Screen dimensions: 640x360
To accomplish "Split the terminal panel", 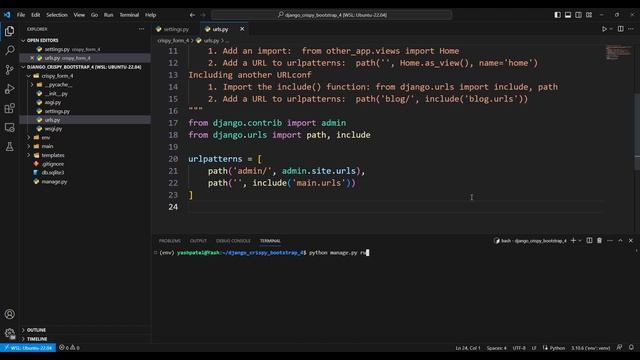I will [589, 241].
